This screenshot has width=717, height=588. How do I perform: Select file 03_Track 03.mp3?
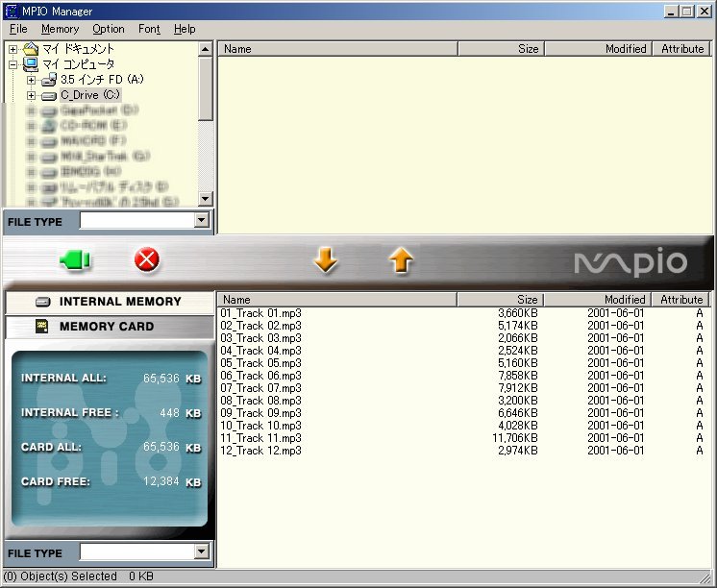pos(260,338)
